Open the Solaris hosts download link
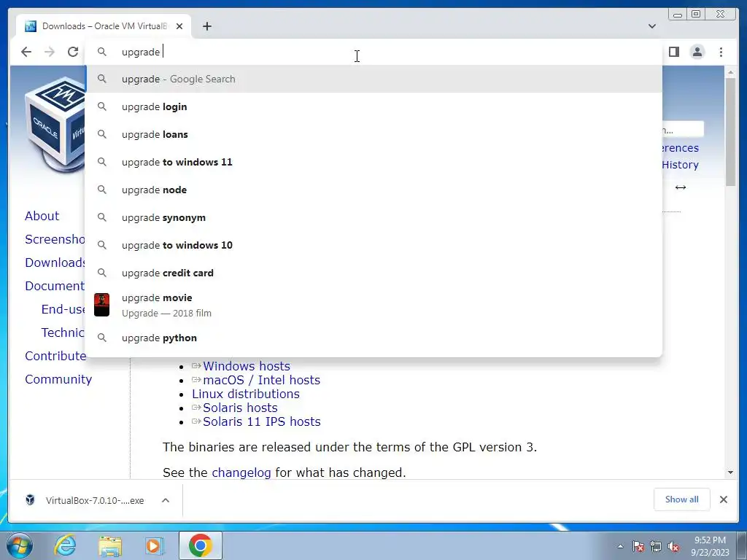Viewport: 747px width, 560px height. click(x=240, y=408)
